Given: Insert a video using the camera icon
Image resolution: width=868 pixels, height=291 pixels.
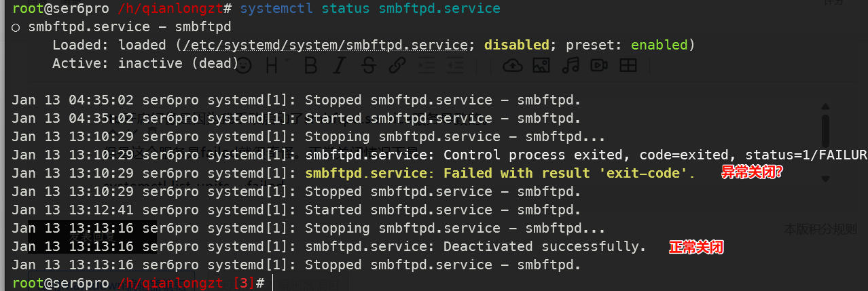Looking at the screenshot, I should click(x=599, y=65).
